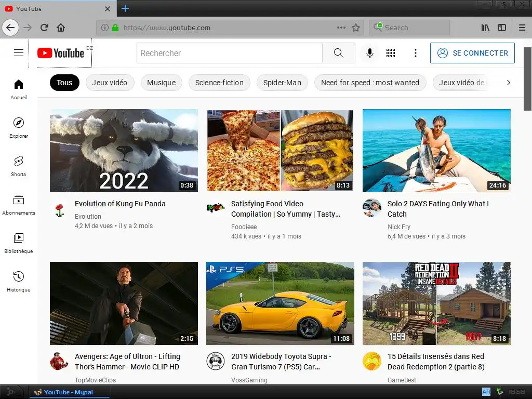532x399 pixels.
Task: Open the YouTube guide hamburger menu
Action: pyautogui.click(x=19, y=53)
